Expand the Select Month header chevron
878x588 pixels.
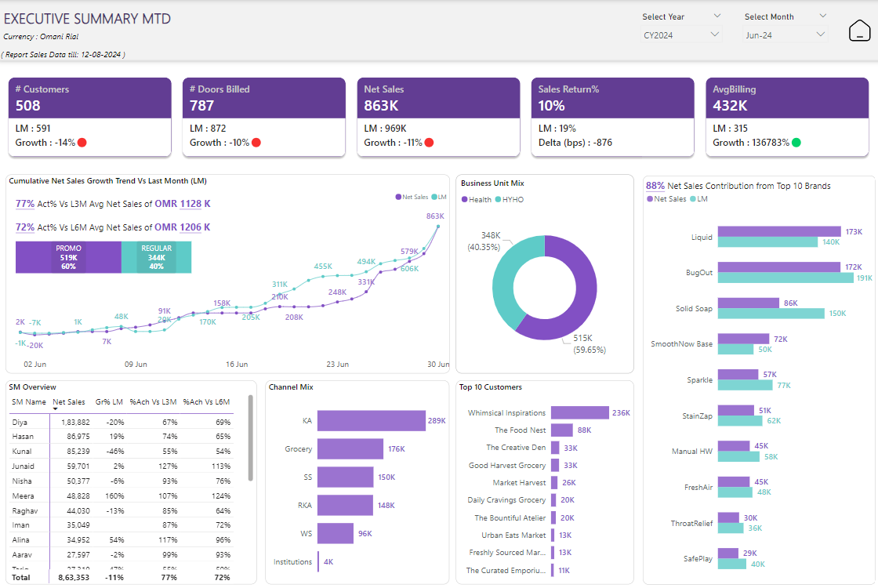[x=822, y=16]
